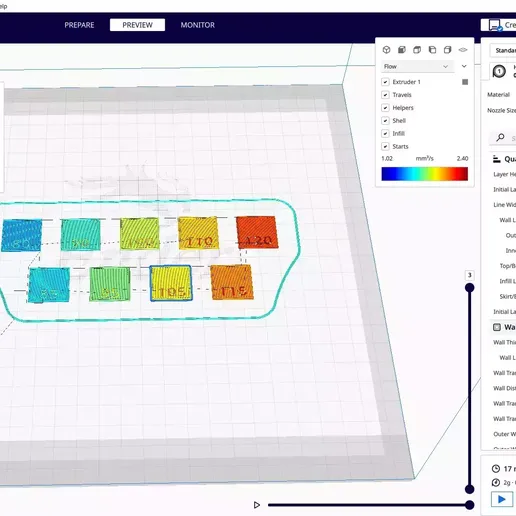Click the mm³/s unit label

(425, 159)
